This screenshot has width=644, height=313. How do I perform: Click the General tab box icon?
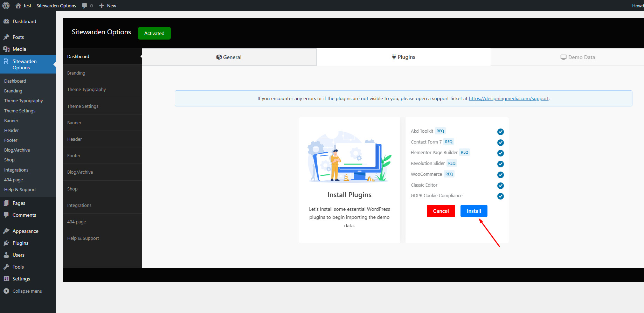click(x=219, y=57)
